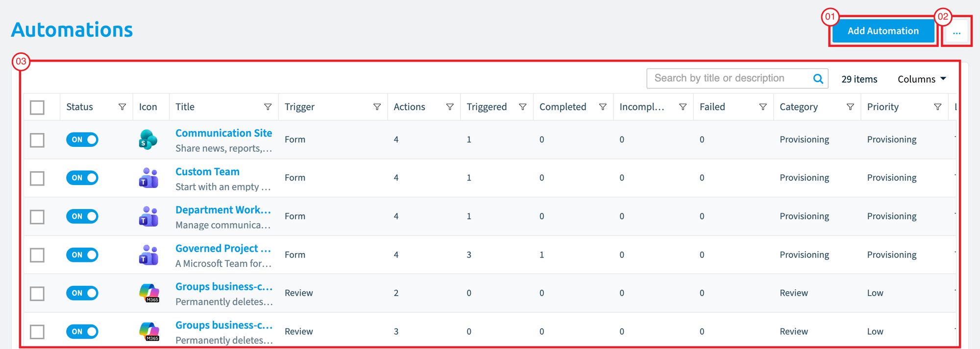Click Triggered value 3 for Governed Project
980x349 pixels.
pyautogui.click(x=469, y=255)
